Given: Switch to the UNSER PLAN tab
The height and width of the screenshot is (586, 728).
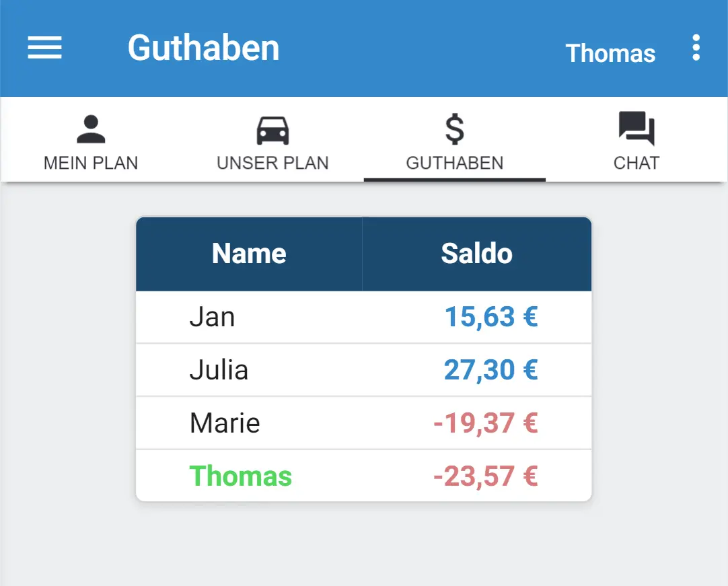Looking at the screenshot, I should point(272,162).
